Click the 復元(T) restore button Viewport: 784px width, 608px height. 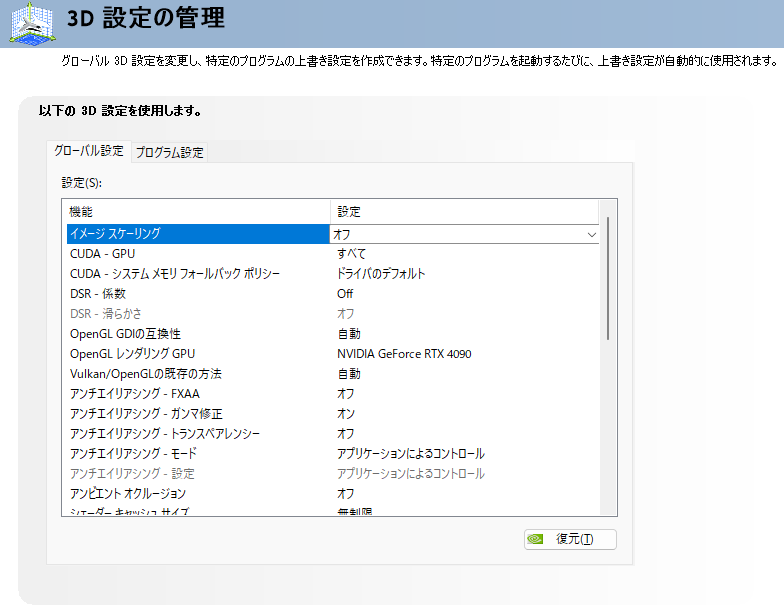(570, 539)
